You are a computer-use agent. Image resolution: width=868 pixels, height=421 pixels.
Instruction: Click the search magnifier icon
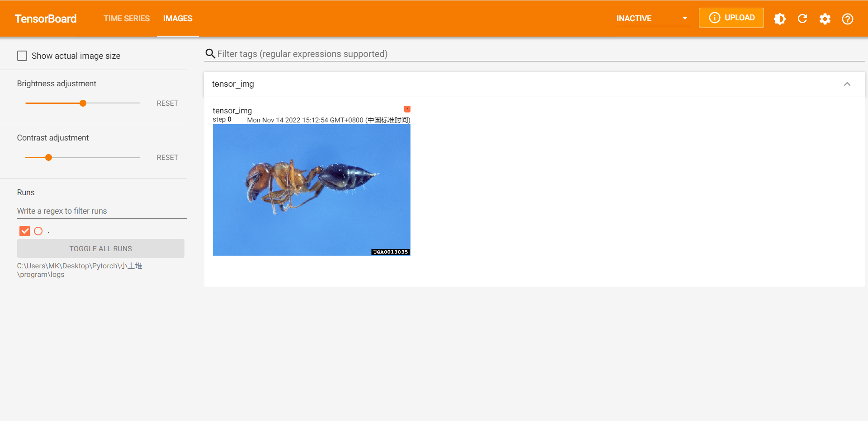tap(210, 54)
